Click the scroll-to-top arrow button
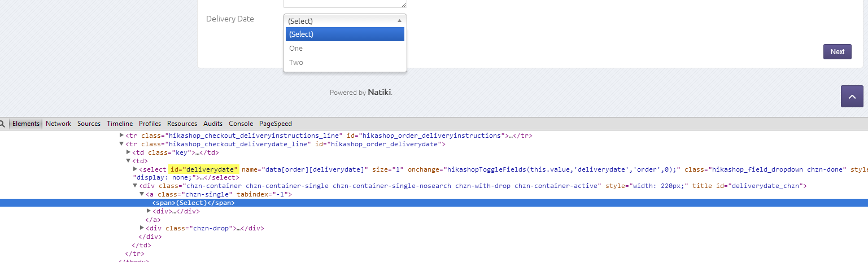Viewport: 868px width, 262px height. (852, 97)
